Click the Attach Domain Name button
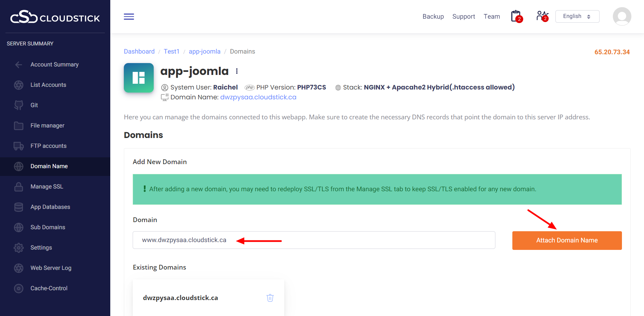The width and height of the screenshot is (644, 316). coord(567,240)
